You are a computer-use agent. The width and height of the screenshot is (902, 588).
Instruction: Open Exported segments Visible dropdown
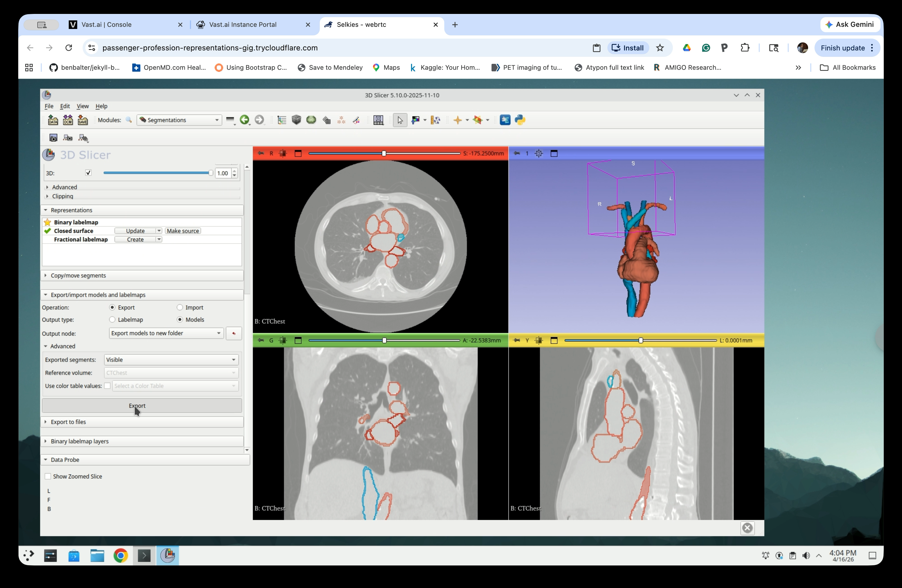(x=171, y=359)
